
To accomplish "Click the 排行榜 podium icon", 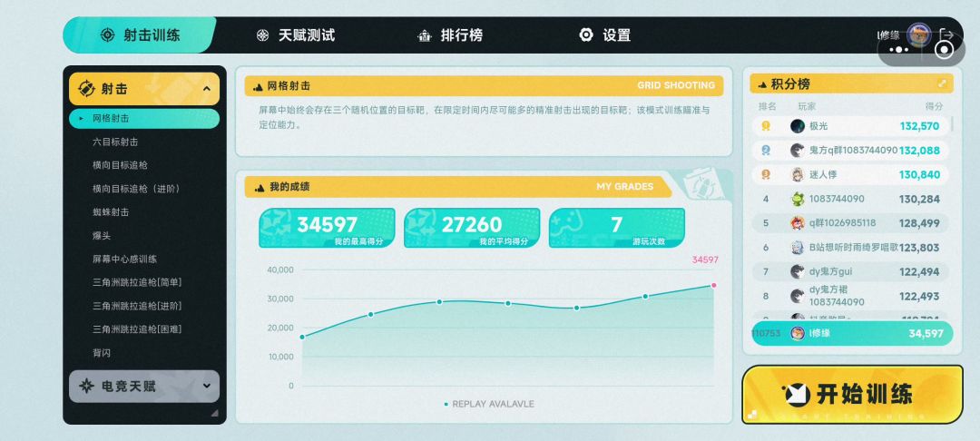I will click(424, 35).
